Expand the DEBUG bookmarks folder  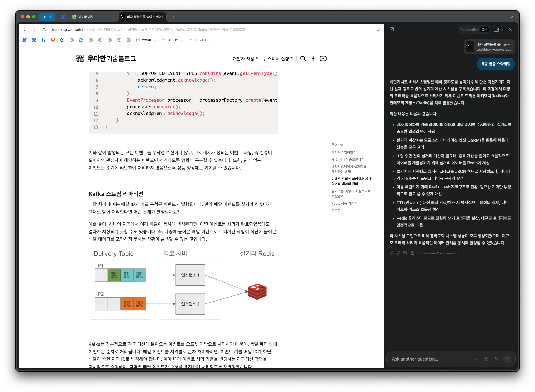(x=173, y=40)
